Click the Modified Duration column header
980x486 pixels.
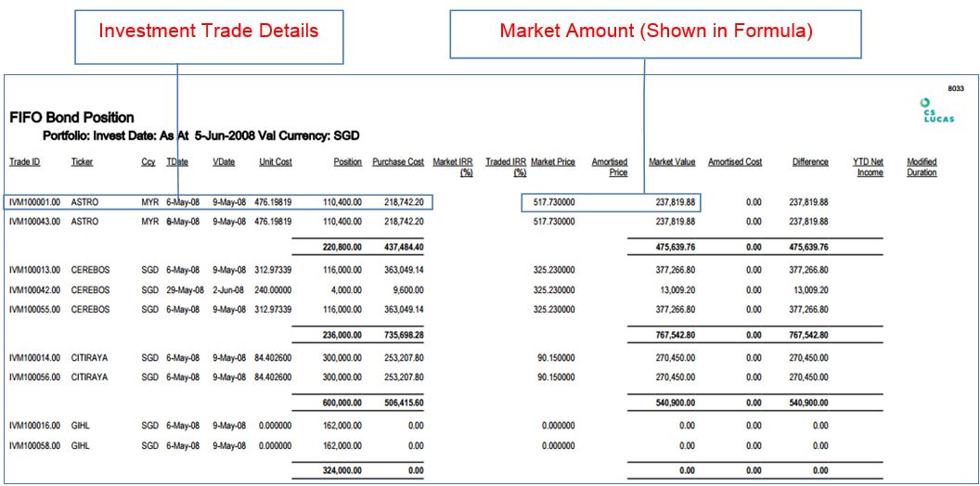[x=922, y=167]
